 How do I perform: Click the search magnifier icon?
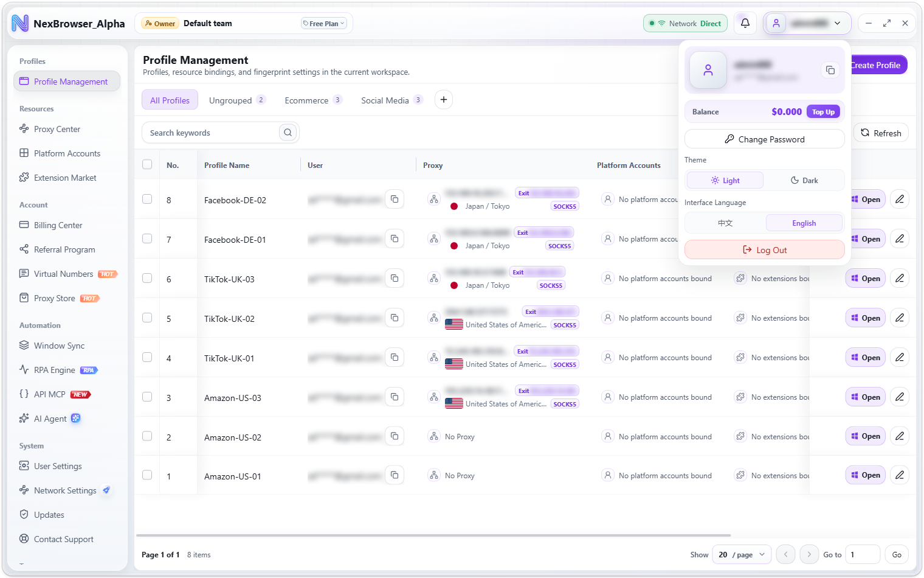(x=288, y=133)
